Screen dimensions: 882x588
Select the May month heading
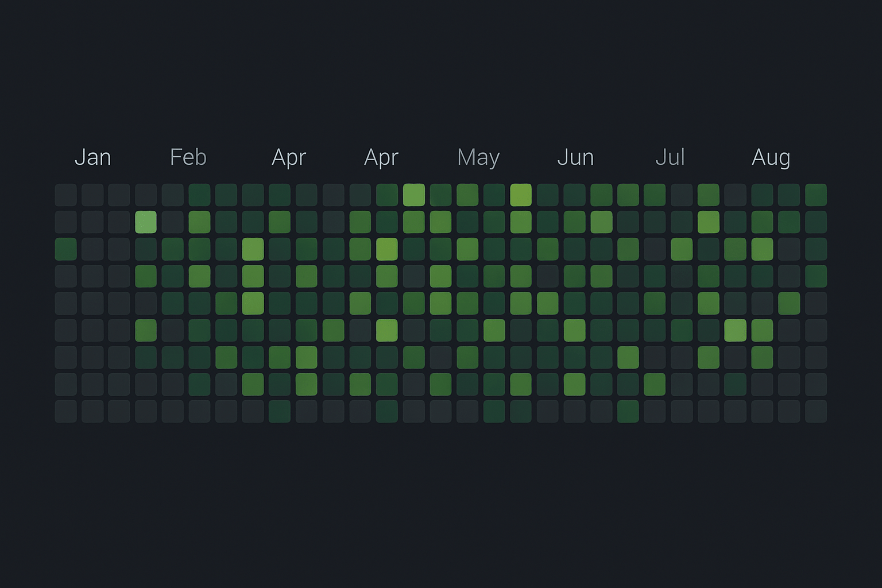[x=478, y=157]
